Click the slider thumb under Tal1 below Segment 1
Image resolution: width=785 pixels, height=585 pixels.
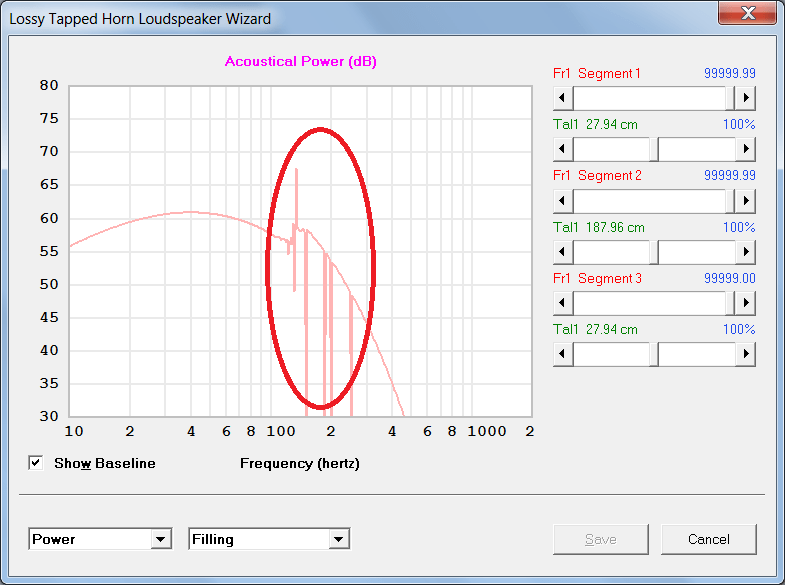pos(654,149)
